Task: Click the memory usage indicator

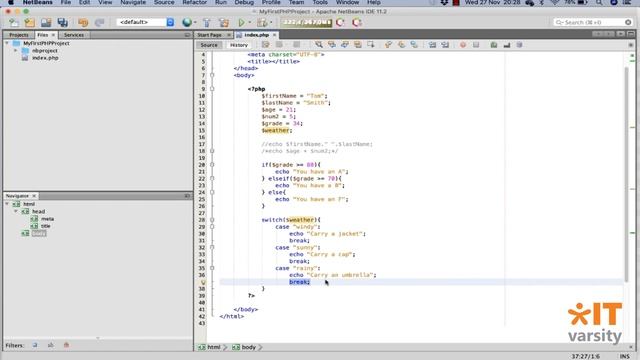Action: coord(306,22)
